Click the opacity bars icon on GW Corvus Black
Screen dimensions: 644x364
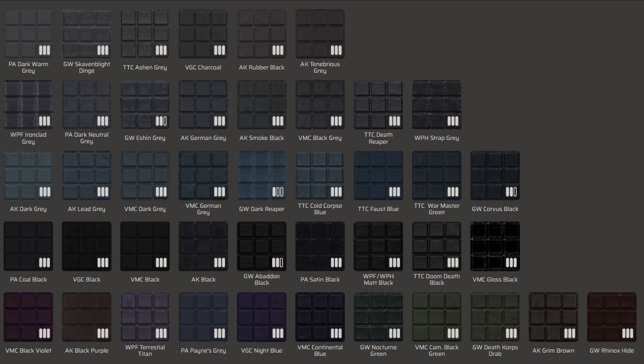511,191
